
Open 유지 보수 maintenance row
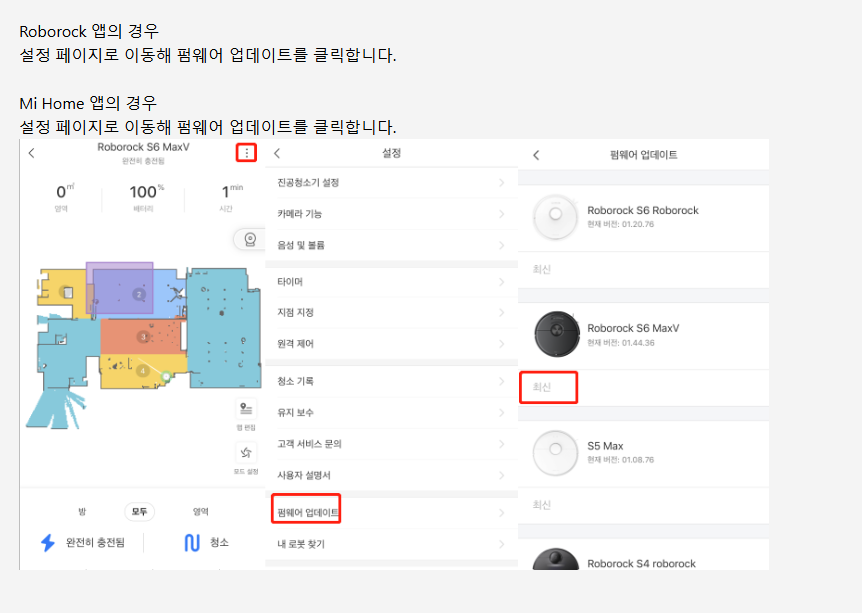tap(391, 413)
